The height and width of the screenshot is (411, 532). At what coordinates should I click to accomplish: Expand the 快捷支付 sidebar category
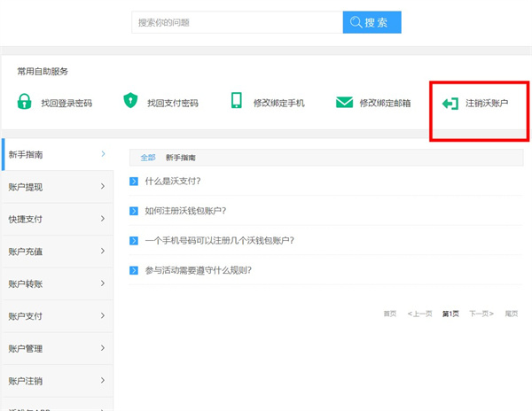click(57, 219)
